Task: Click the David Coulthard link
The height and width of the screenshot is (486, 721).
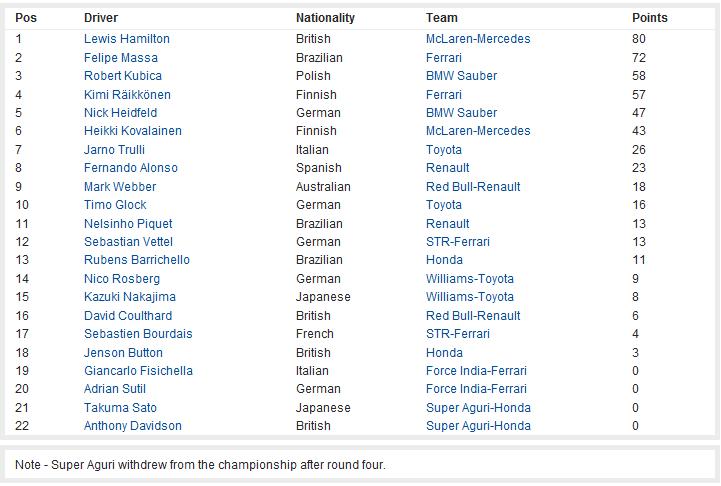Action: click(x=128, y=315)
